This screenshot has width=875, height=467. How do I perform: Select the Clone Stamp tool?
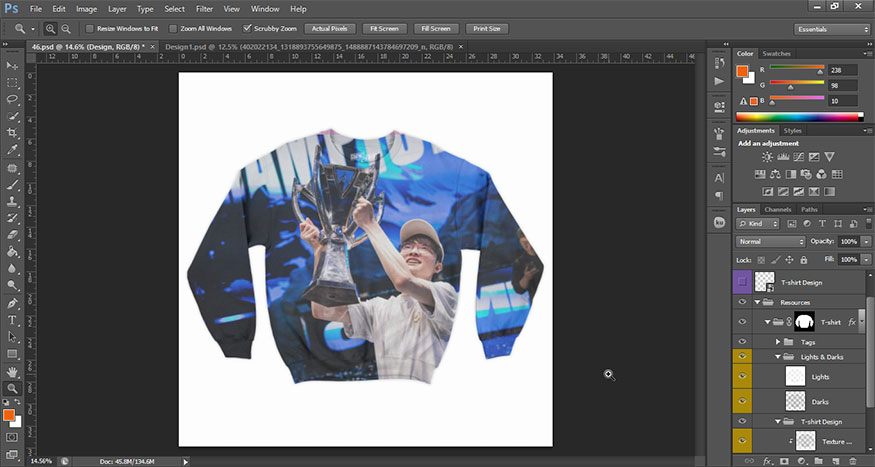click(12, 201)
